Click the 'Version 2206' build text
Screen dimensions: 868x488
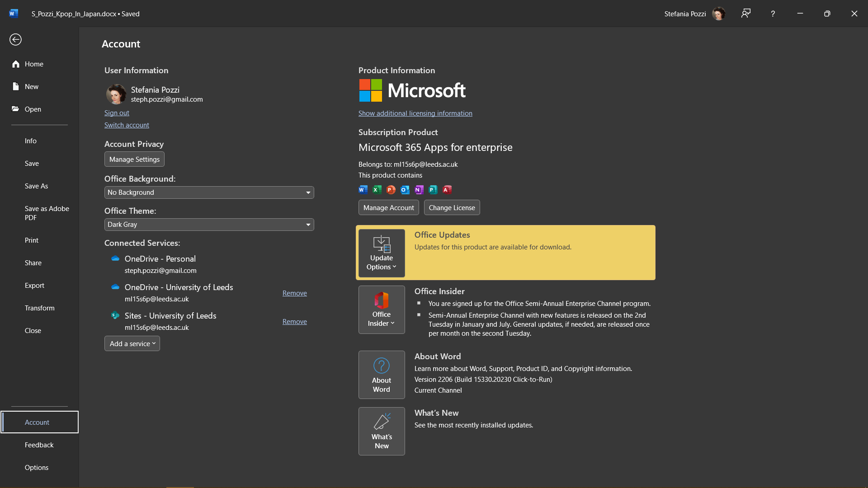pyautogui.click(x=483, y=380)
